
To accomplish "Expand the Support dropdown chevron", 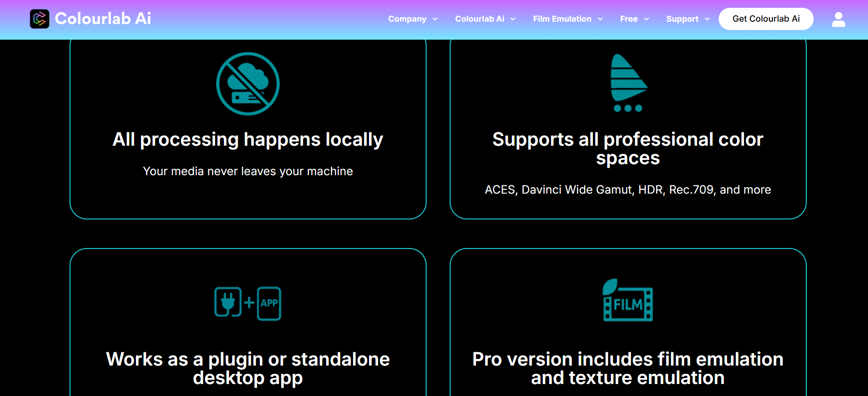I will pyautogui.click(x=707, y=19).
